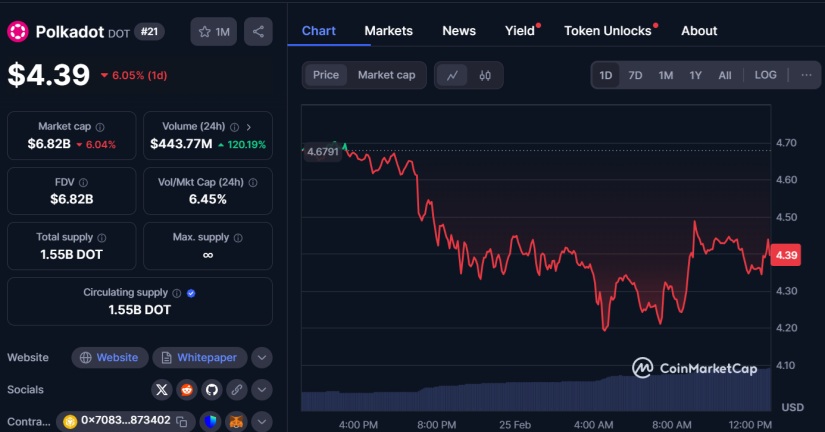Switch chart to candlestick view
This screenshot has width=825, height=432.
tap(485, 75)
